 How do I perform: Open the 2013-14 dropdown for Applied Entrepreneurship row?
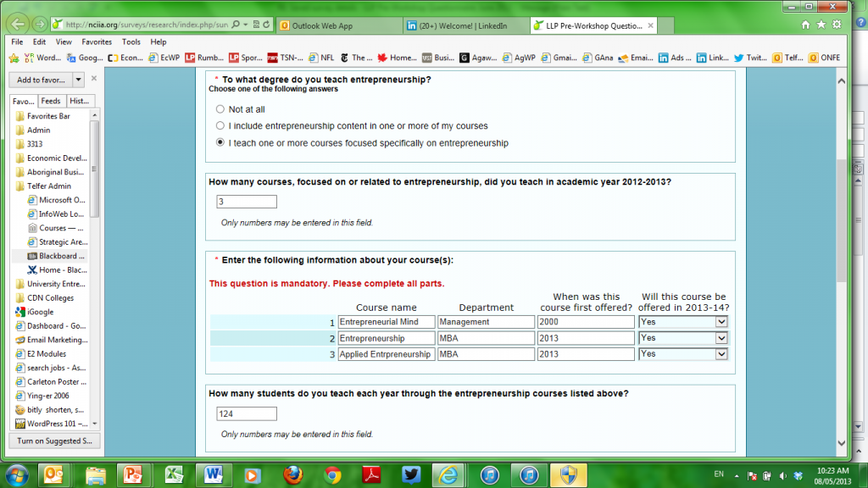(721, 354)
